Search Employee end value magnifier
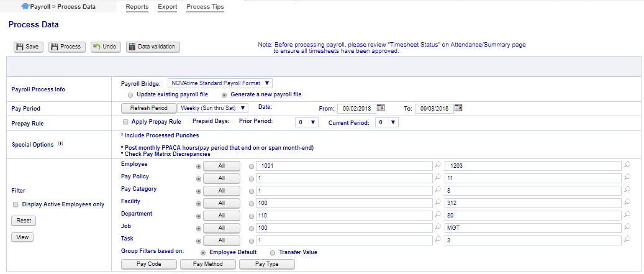The image size is (644, 274). pyautogui.click(x=627, y=165)
